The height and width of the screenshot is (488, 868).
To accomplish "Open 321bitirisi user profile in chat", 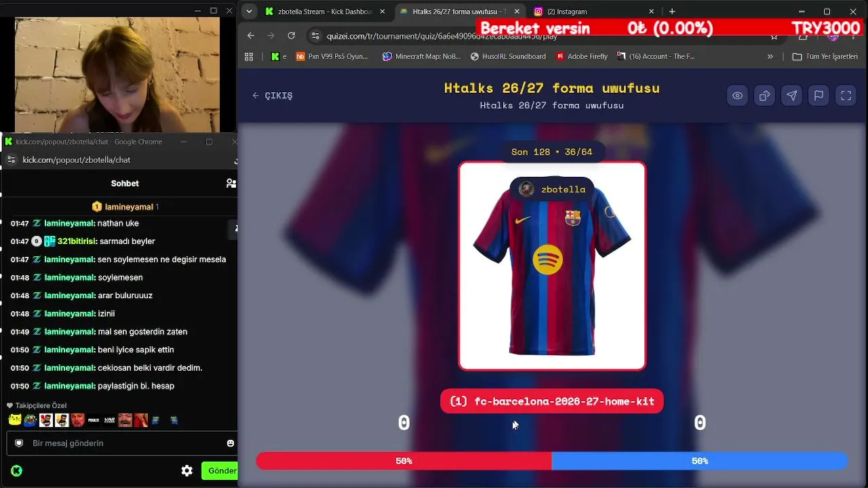I will click(x=77, y=241).
